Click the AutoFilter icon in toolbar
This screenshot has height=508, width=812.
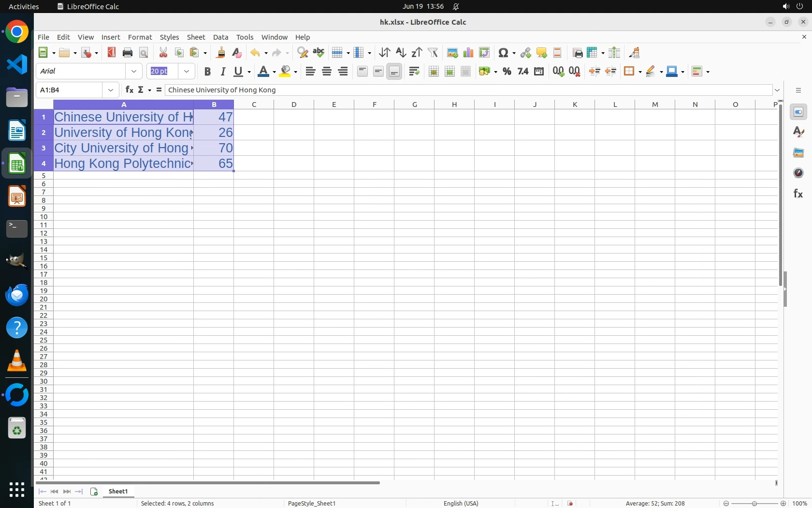[433, 53]
